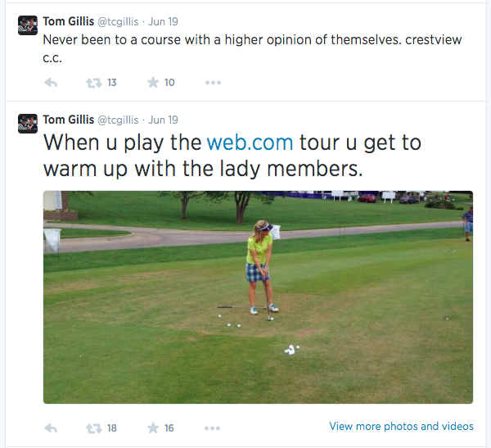
Task: Reply to the web.com tour tweet
Action: click(50, 428)
